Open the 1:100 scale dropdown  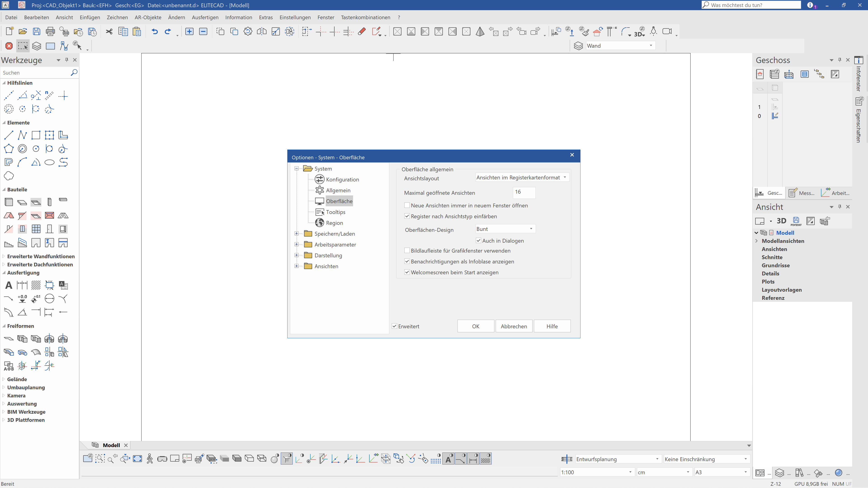coord(597,472)
